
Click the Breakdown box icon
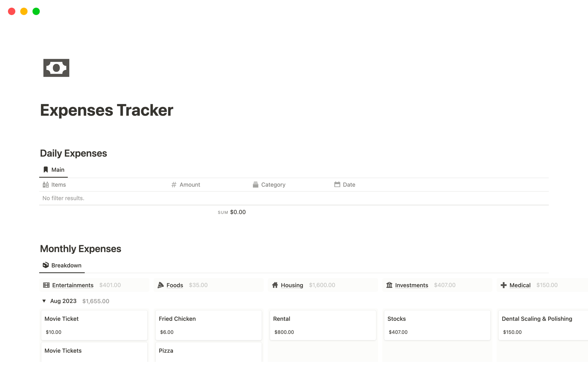46,265
